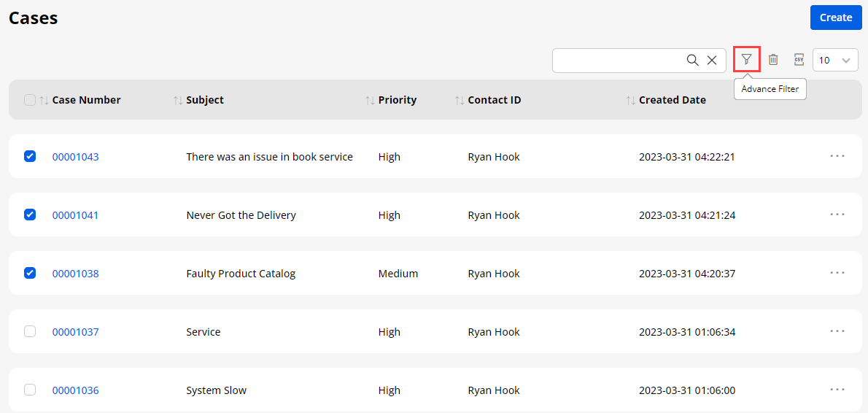Export cases using the CSV icon
Viewport: 868px width, 413px height.
tap(799, 60)
